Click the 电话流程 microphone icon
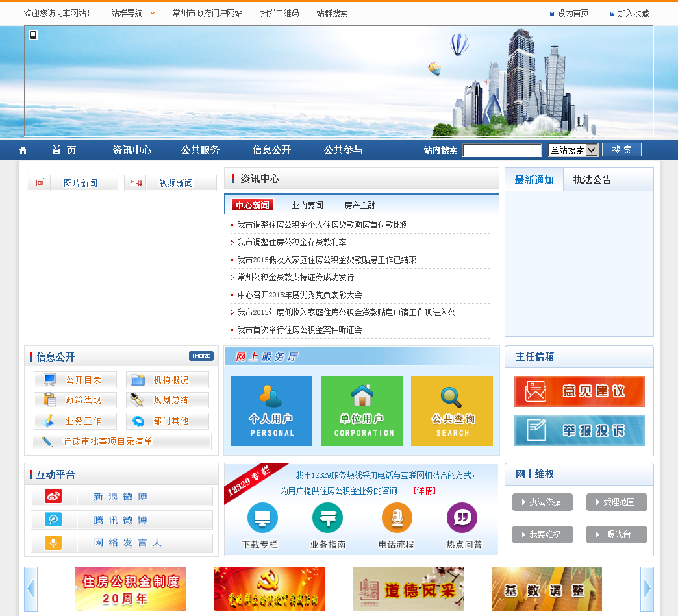This screenshot has height=616, width=678. [397, 517]
